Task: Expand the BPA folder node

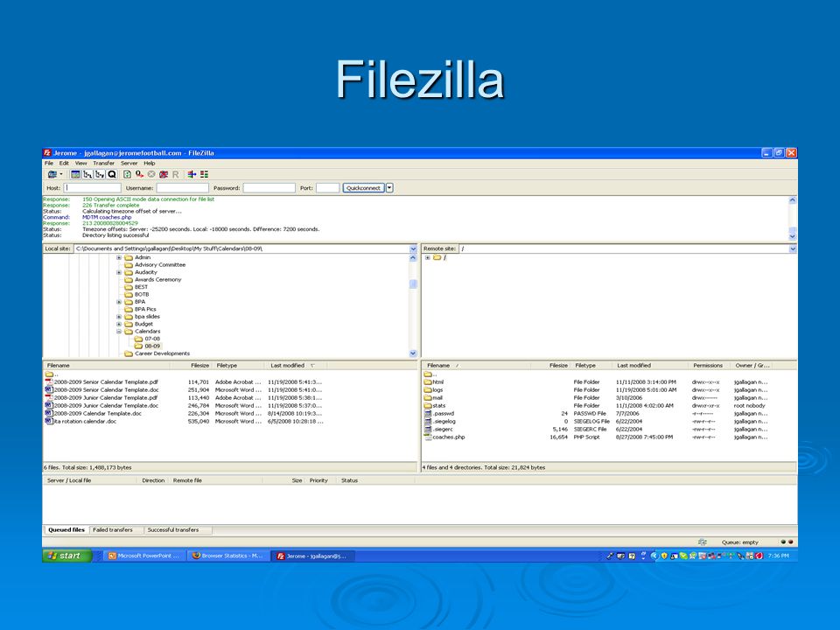Action: pos(119,302)
